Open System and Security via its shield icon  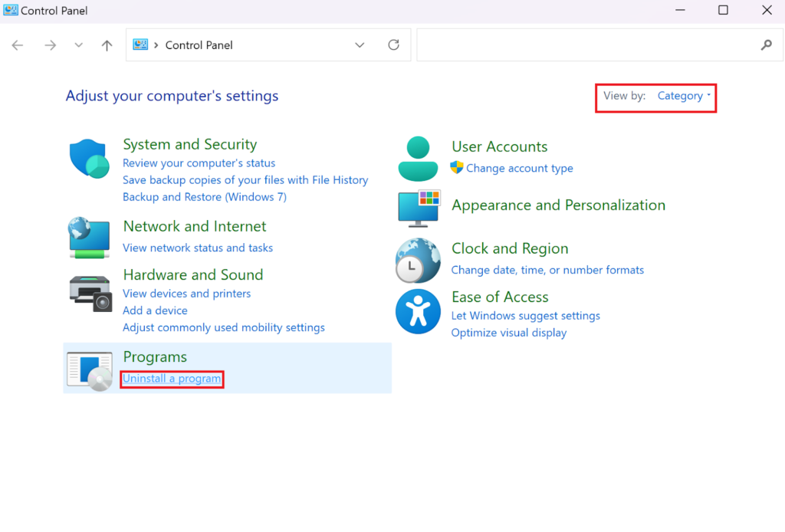[88, 156]
